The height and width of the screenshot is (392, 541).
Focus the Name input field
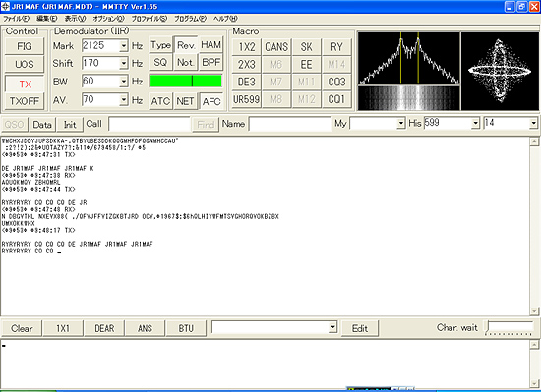290,124
